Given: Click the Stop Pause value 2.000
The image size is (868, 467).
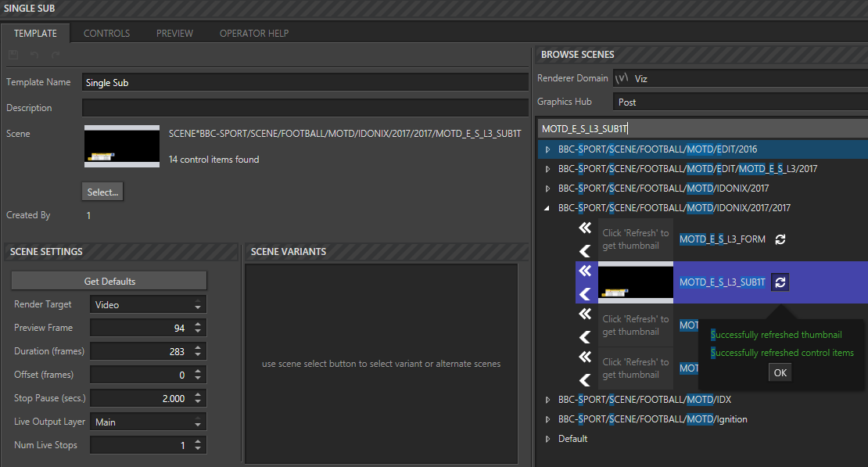Looking at the screenshot, I should click(174, 399).
